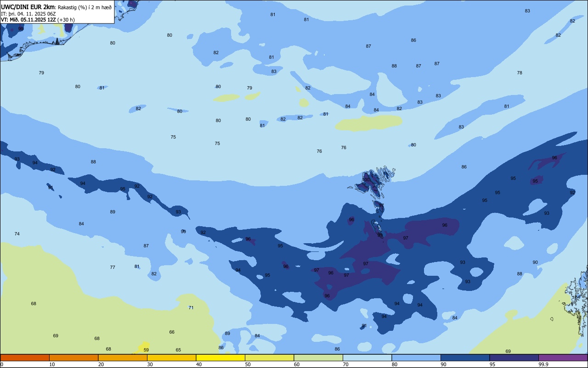Select the '78' humidity value on map

pos(520,73)
